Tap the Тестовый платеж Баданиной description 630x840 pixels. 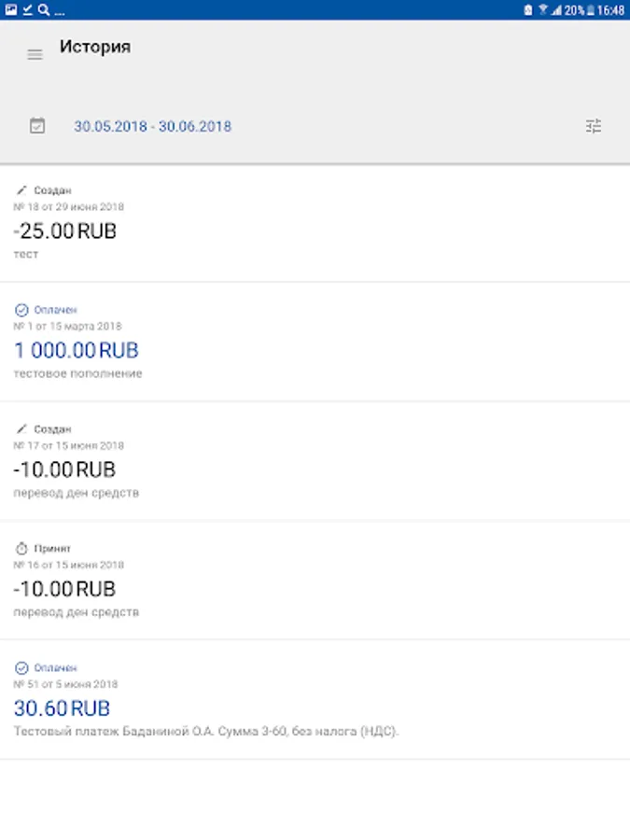tap(205, 732)
